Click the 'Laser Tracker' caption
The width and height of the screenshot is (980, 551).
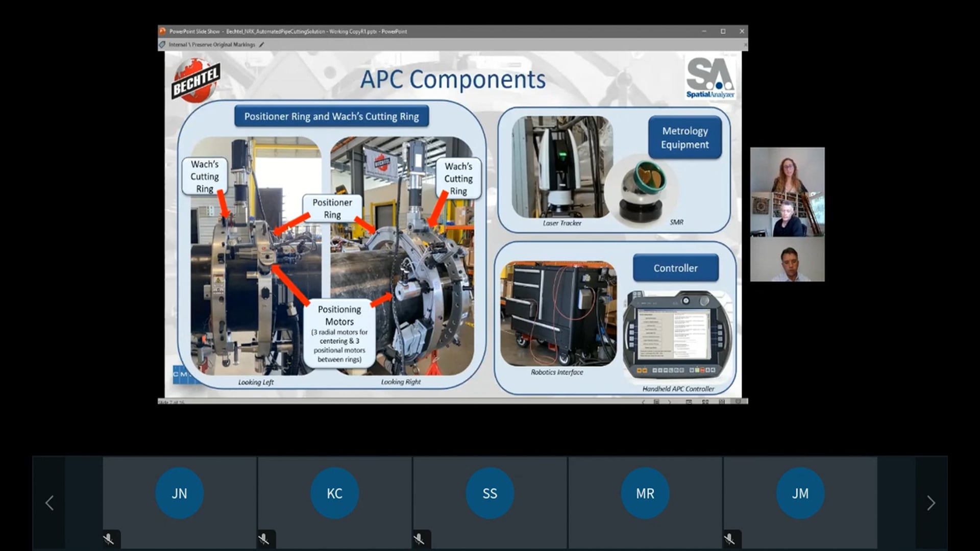[562, 223]
